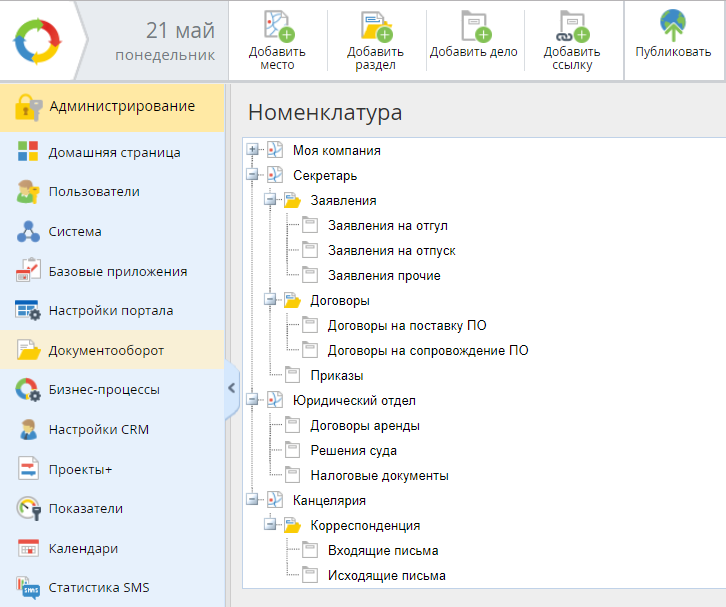
Task: Collapse the Договоры section node
Action: (x=270, y=299)
